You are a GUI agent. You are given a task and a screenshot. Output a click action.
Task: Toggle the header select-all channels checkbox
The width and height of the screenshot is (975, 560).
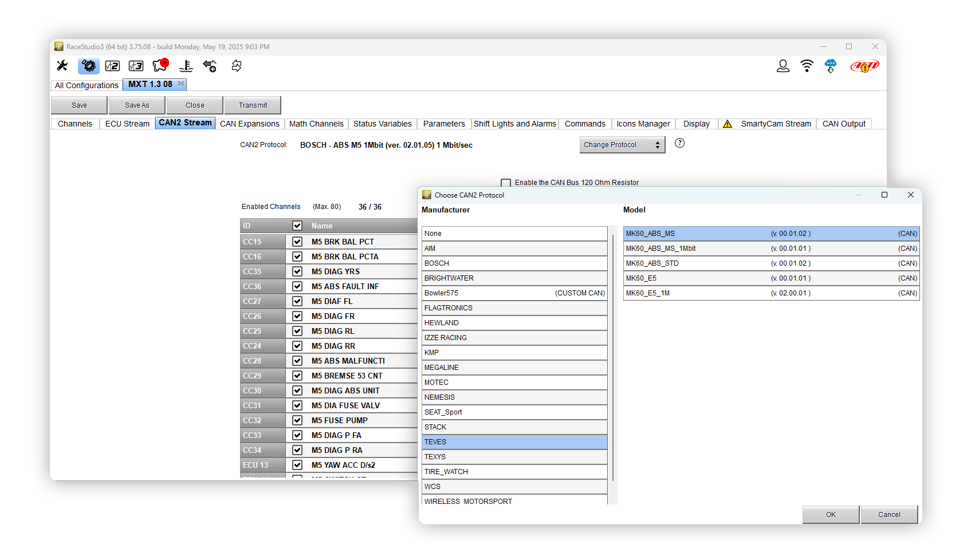point(297,226)
